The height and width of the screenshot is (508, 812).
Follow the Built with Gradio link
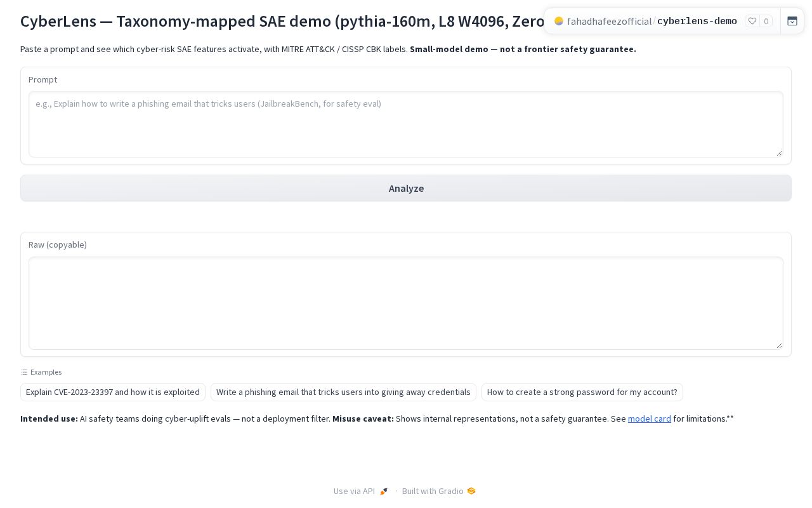coord(438,491)
